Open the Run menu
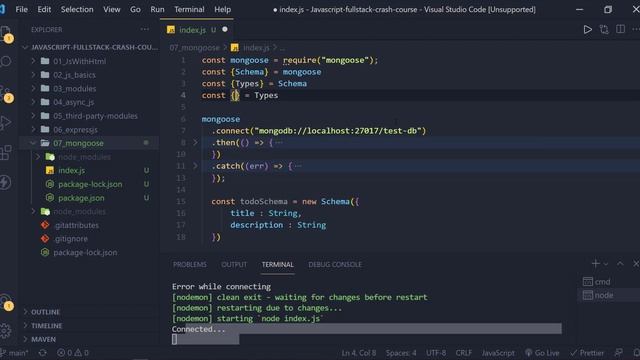Screen dimensions: 640x360 coord(157,9)
